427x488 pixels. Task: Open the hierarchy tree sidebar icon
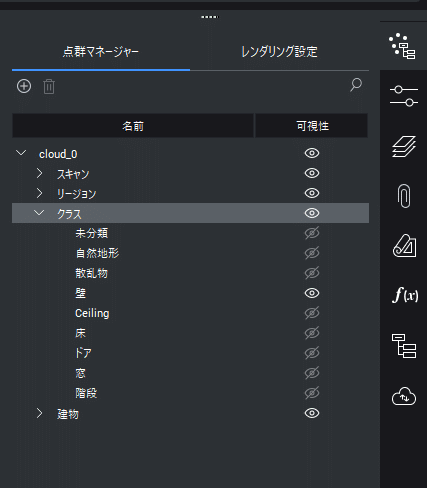tap(404, 346)
